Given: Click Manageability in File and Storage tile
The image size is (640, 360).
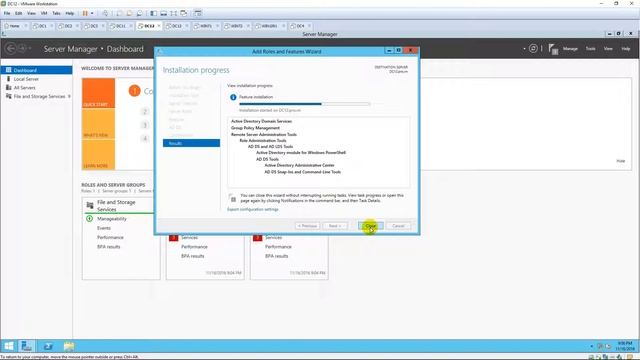Looking at the screenshot, I should pyautogui.click(x=112, y=219).
